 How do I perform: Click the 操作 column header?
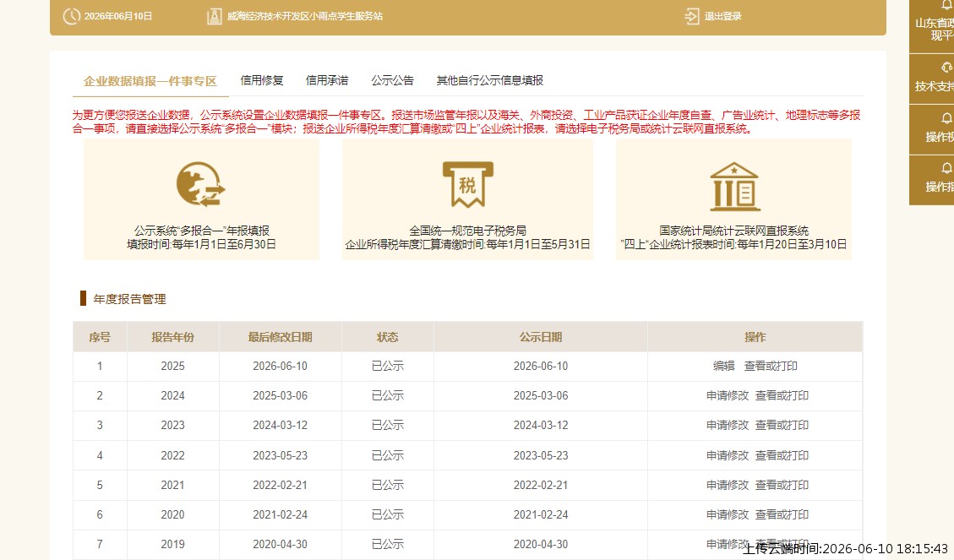[755, 338]
